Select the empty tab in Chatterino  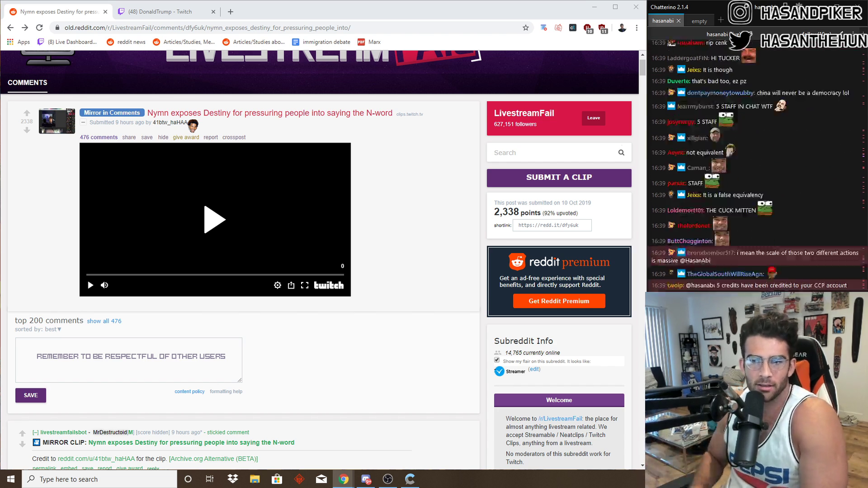699,21
